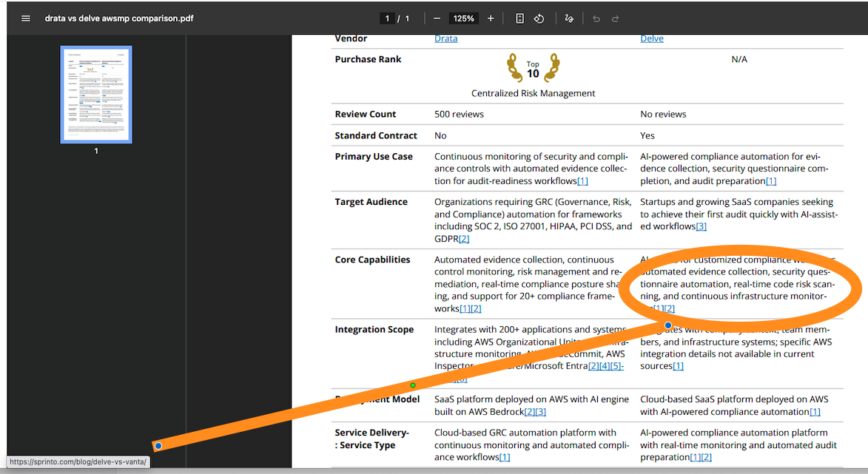
Task: Click the zoom in plus button
Action: click(491, 18)
